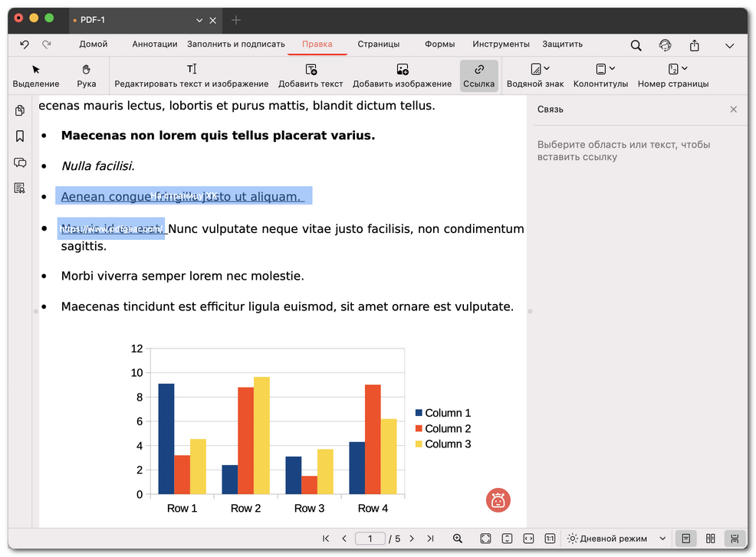Click the Добавить изображение tool
Image resolution: width=756 pixels, height=557 pixels.
click(x=402, y=75)
